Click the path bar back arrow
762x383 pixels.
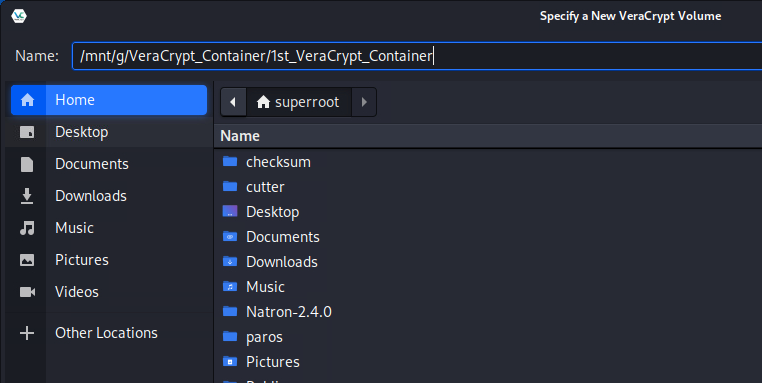point(233,102)
